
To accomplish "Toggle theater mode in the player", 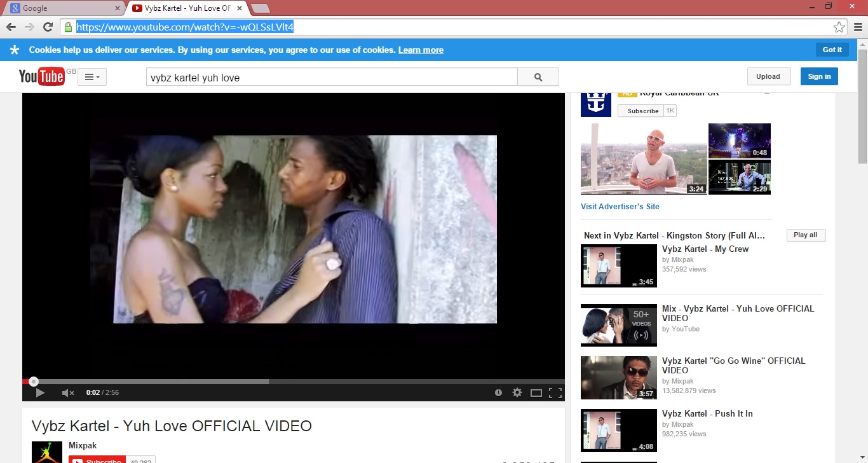I will [536, 393].
